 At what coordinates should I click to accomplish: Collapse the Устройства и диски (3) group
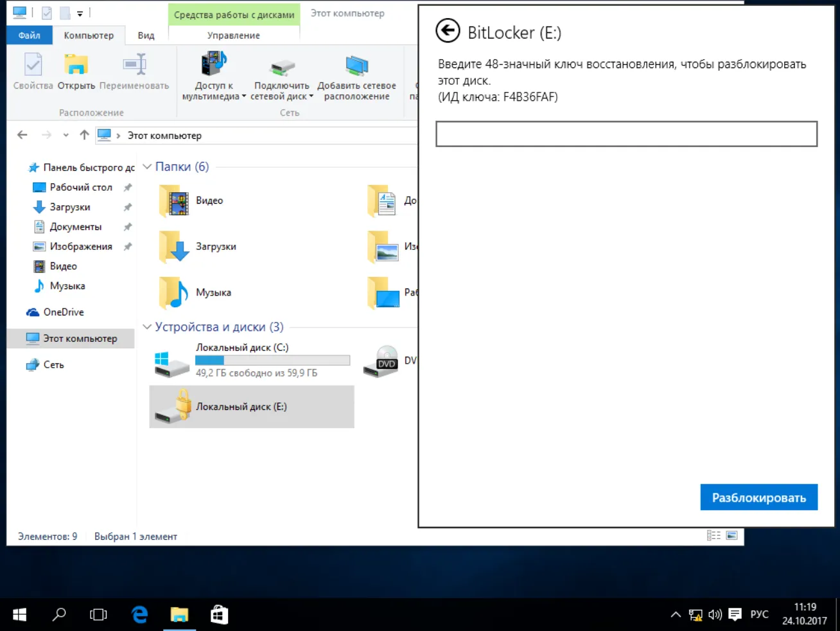[x=147, y=327]
